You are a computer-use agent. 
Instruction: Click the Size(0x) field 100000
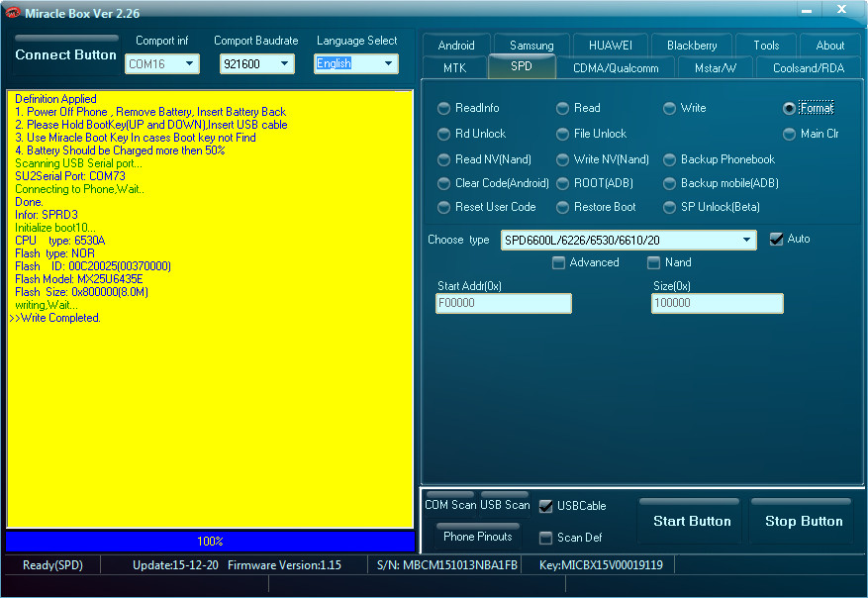pos(717,303)
